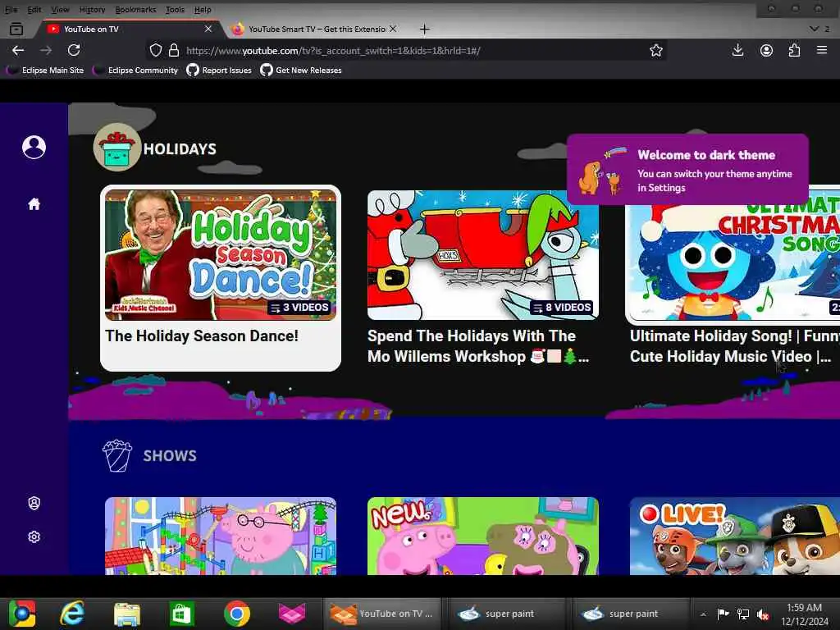
Task: Click the 3 VIDEOS playlist badge
Action: coord(299,308)
